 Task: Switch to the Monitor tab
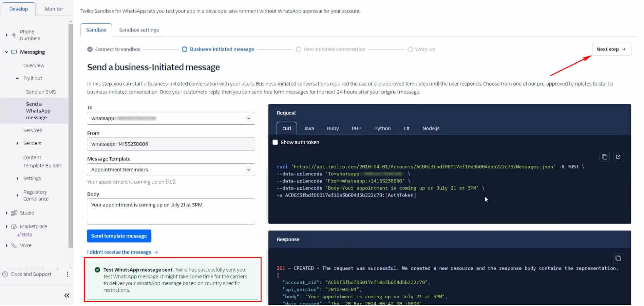[54, 9]
